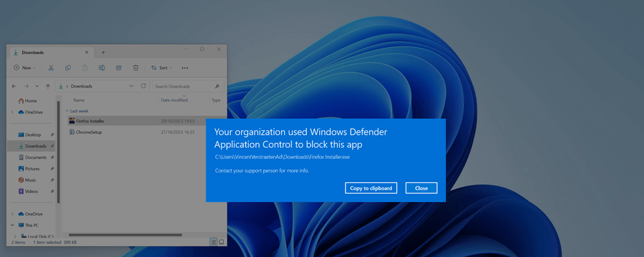Click the blocked file path text in dialog

282,157
